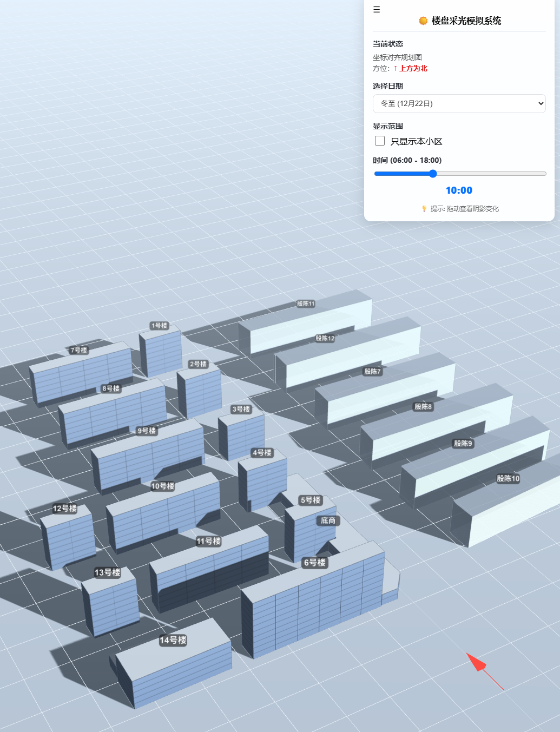Select the 12号楼 building label

(64, 509)
